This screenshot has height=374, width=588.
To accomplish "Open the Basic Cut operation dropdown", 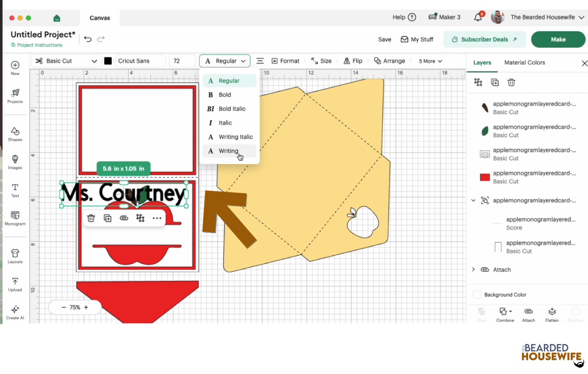I will click(x=67, y=61).
